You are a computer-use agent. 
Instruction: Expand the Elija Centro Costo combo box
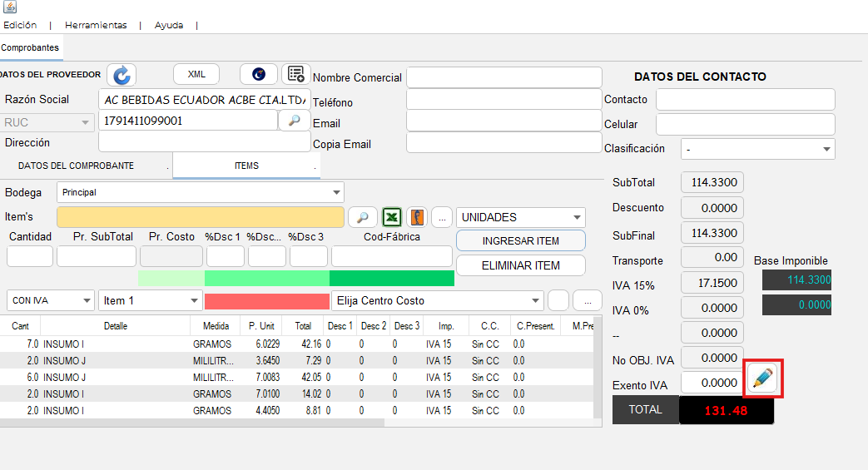437,300
